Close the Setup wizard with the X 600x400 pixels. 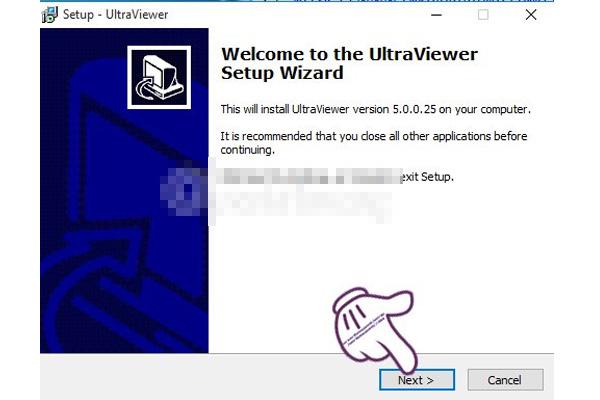pyautogui.click(x=531, y=15)
